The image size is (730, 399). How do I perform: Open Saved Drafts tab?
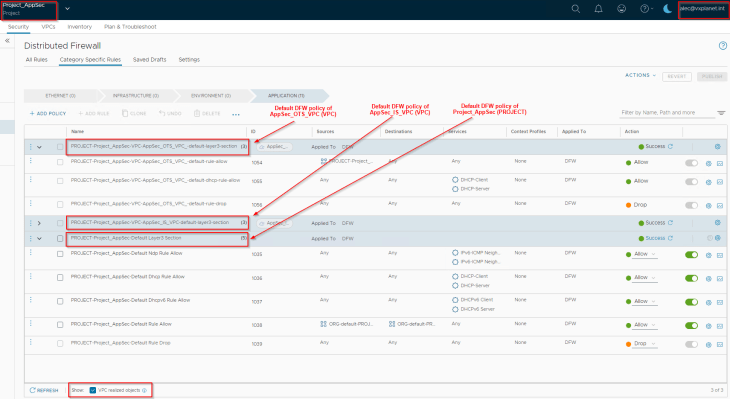point(149,60)
